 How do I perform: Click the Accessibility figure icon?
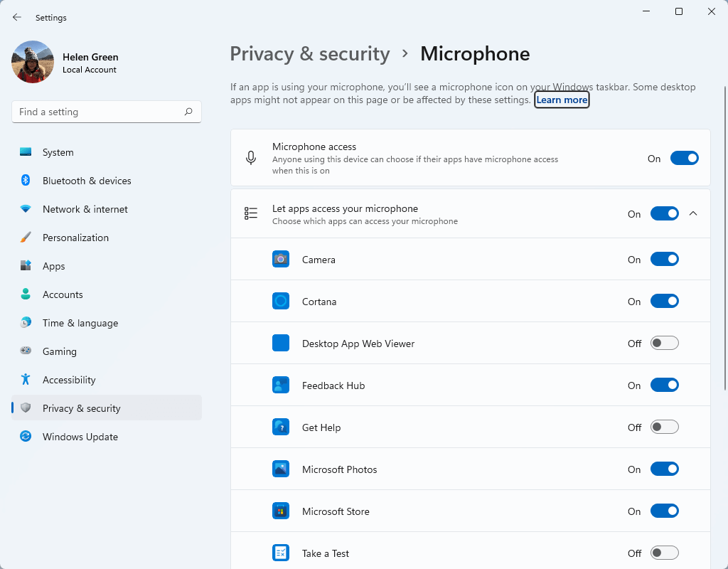point(26,380)
